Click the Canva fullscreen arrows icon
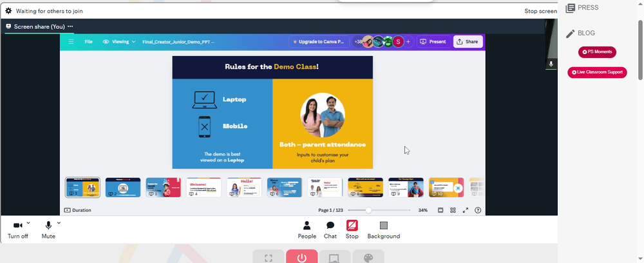The width and height of the screenshot is (644, 263). (466, 210)
